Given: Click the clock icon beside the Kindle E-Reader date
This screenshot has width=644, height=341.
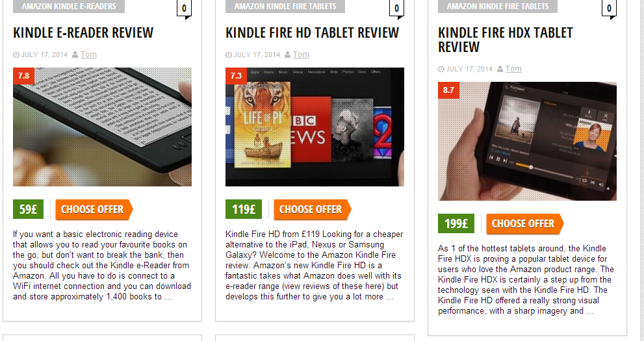Looking at the screenshot, I should 16,55.
